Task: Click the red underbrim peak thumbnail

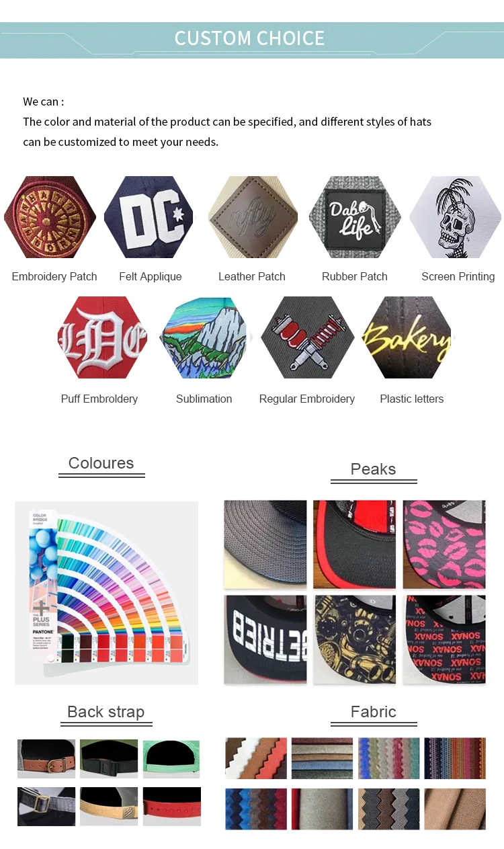Action: tap(355, 544)
